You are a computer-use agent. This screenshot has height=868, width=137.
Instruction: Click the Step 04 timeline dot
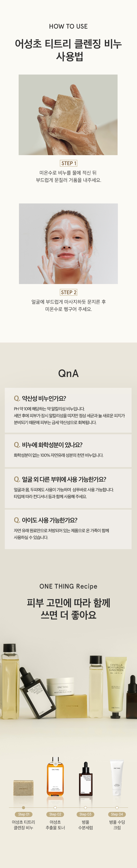point(117,807)
